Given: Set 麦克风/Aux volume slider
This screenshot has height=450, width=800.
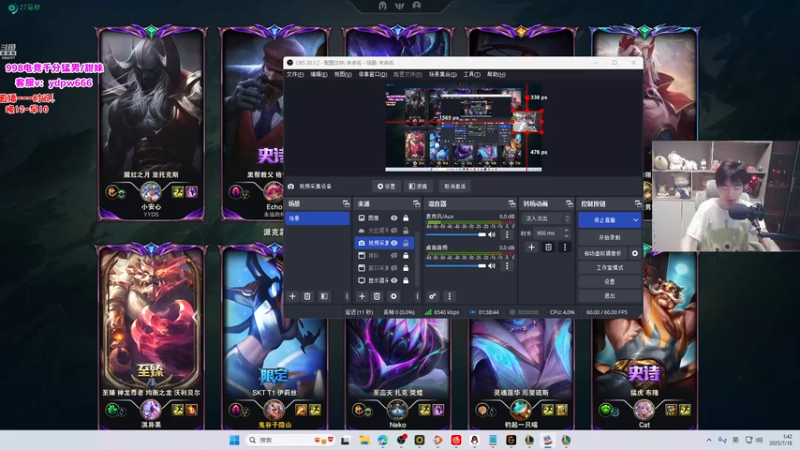Looking at the screenshot, I should tap(456, 235).
